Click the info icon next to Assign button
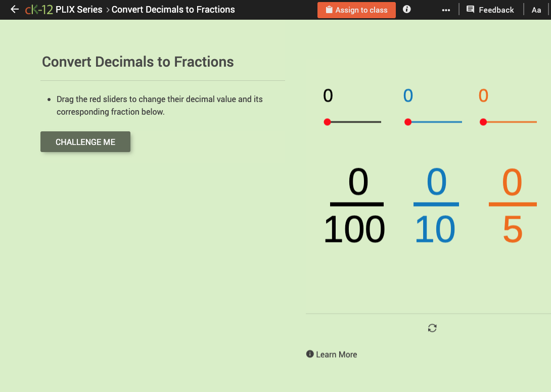 [x=407, y=9]
